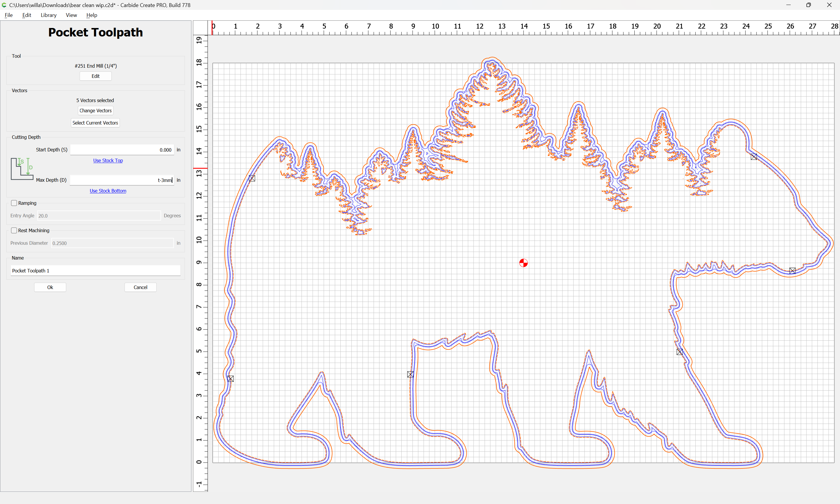Click node marker on middle leg left edge
The height and width of the screenshot is (504, 840).
[x=410, y=374]
